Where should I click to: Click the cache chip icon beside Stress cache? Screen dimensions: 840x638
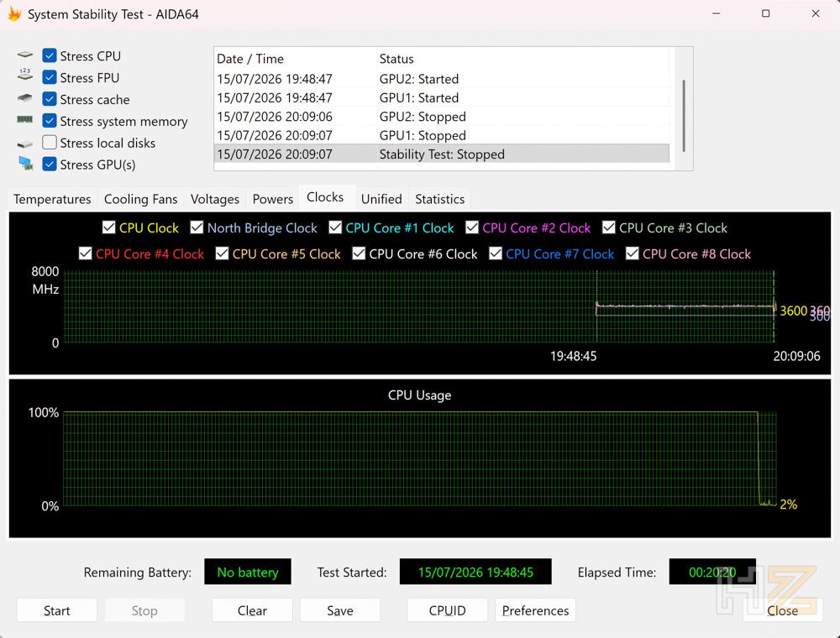tap(24, 98)
